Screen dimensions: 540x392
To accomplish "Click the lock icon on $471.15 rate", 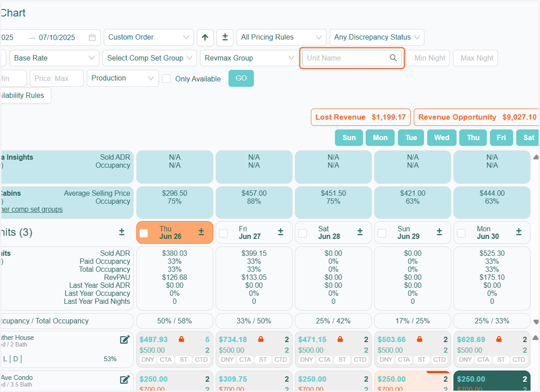I will [x=340, y=339].
